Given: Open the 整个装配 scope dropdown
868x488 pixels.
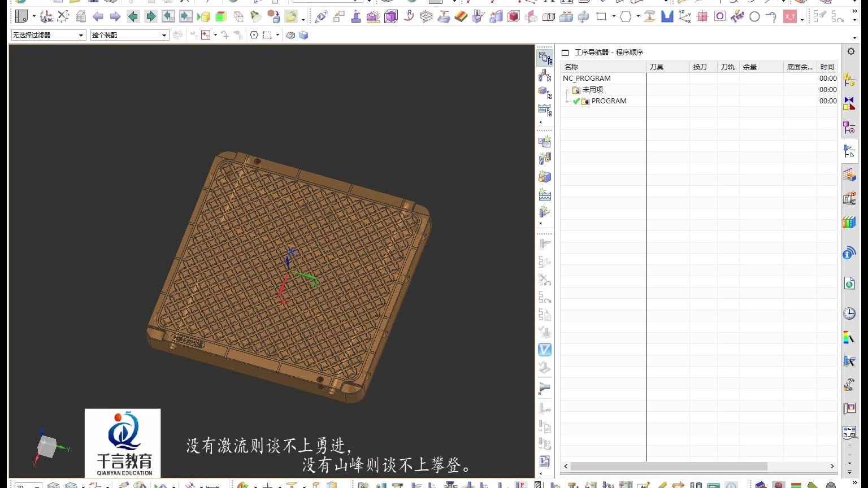Looking at the screenshot, I should 129,35.
